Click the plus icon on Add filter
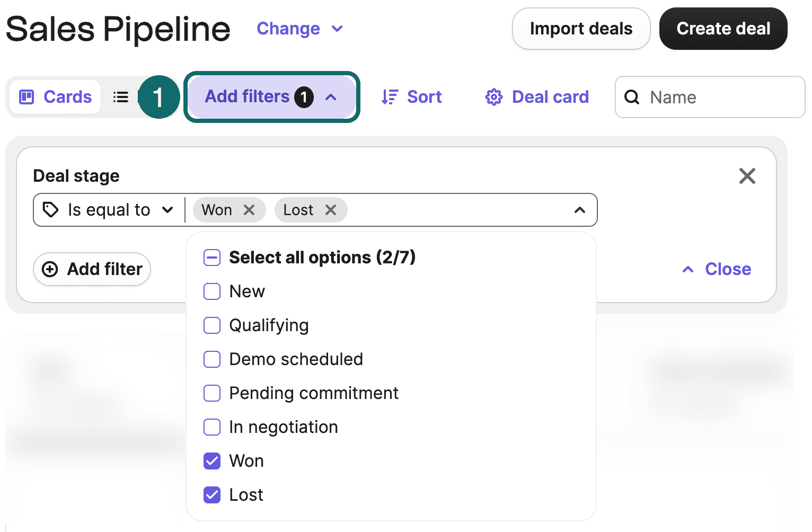 [50, 269]
